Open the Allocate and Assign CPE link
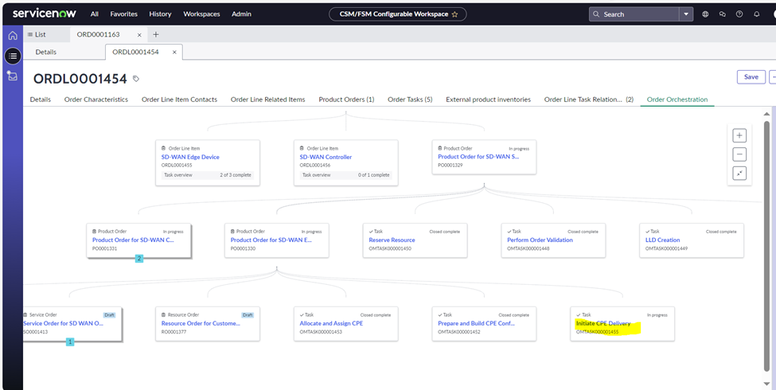This screenshot has height=390, width=776. [331, 323]
